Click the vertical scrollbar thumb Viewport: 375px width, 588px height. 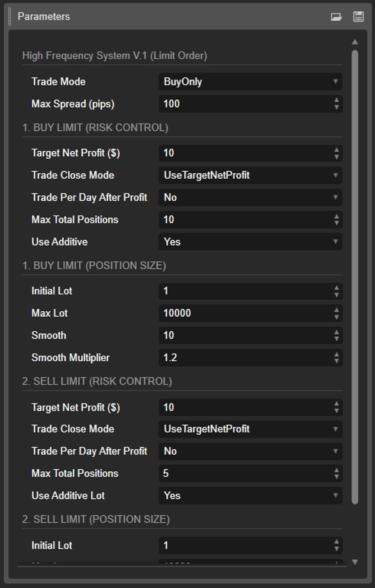(355, 275)
